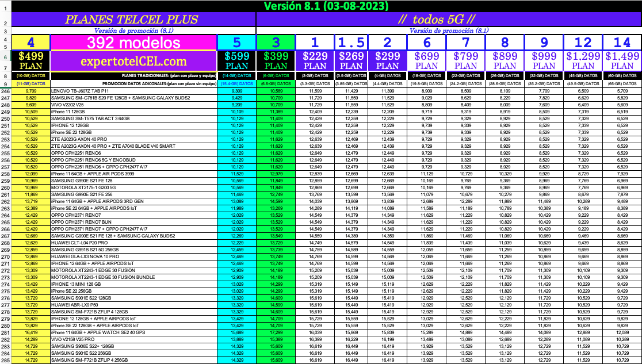Image resolution: width=642 pixels, height=364 pixels.
Task: Click the // todos 5G // banner cell
Action: point(449,19)
